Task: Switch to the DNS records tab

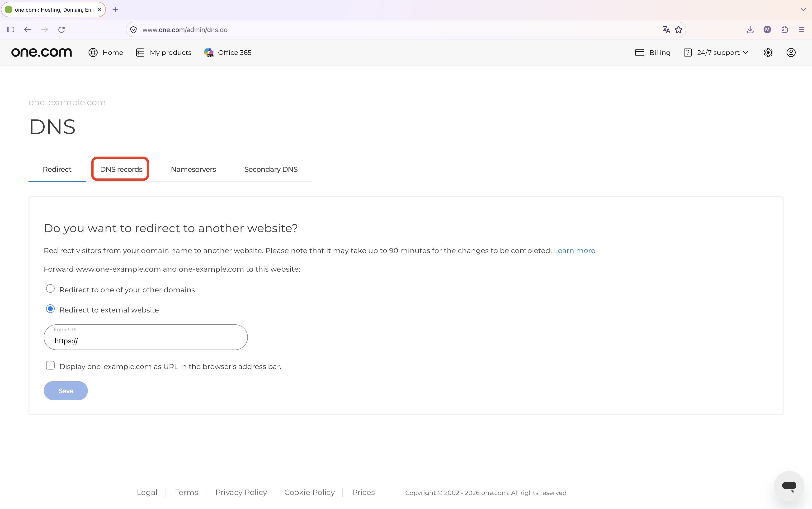Action: pyautogui.click(x=121, y=169)
